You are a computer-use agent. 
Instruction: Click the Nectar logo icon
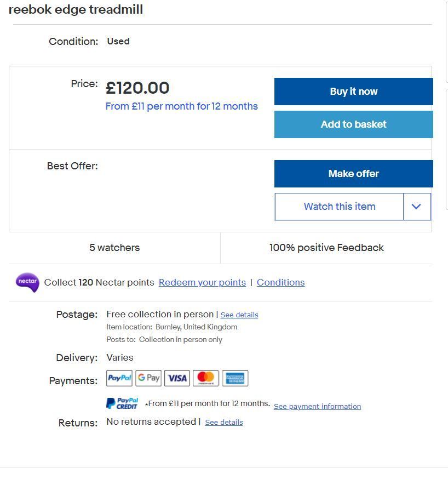point(27,282)
